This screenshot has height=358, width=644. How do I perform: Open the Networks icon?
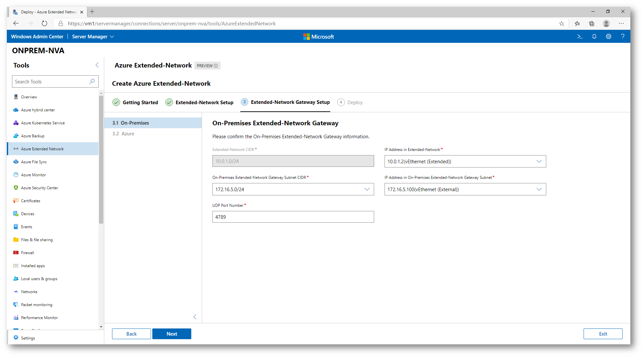coord(16,291)
